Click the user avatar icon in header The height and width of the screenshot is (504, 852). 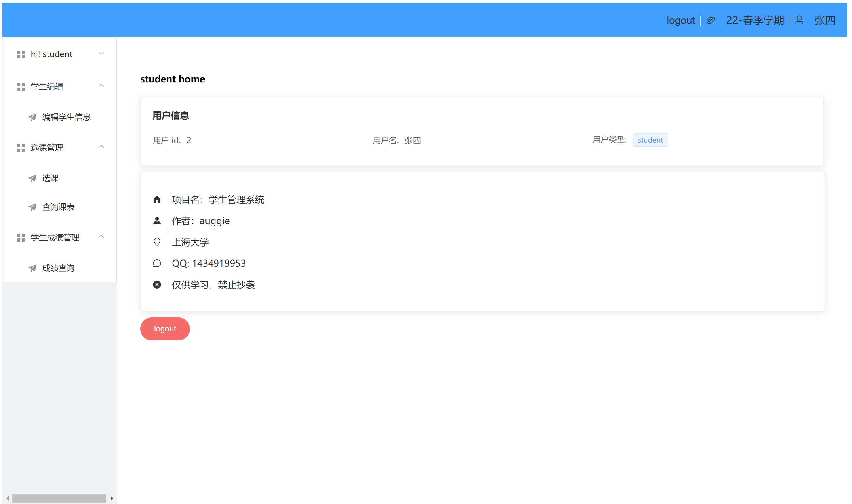pos(799,20)
